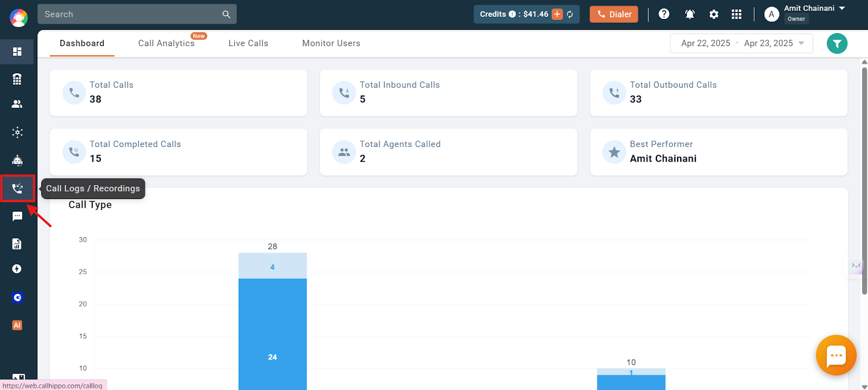Open the help question mark icon
The width and height of the screenshot is (868, 390).
664,14
